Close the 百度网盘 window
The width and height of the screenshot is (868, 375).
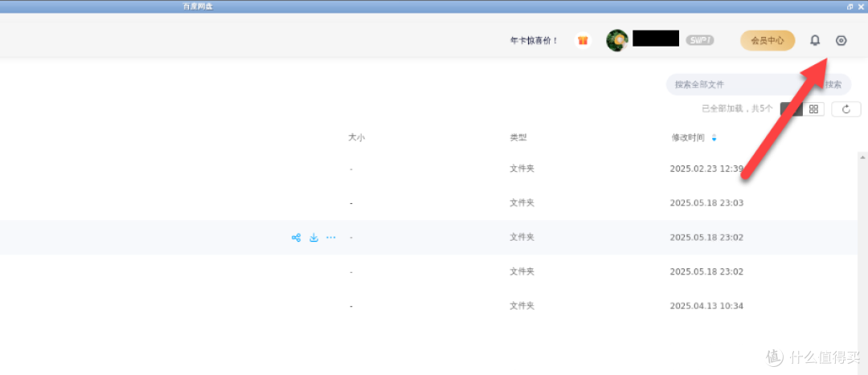point(861,6)
